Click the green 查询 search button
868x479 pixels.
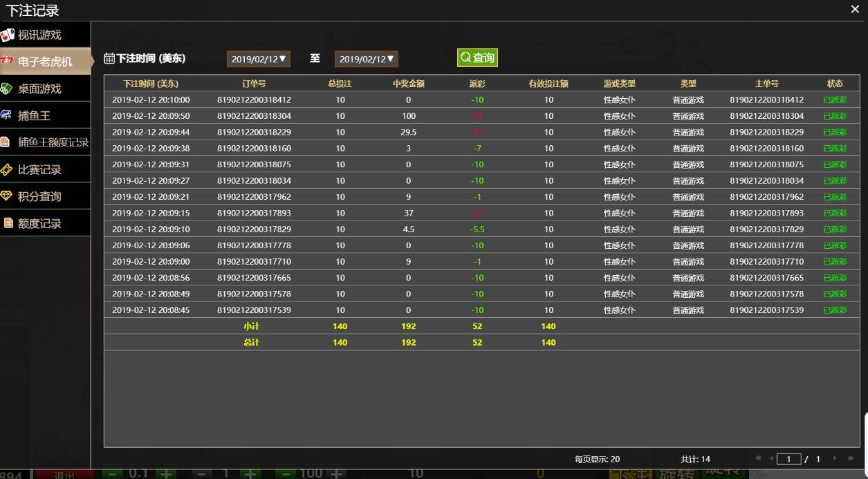click(x=477, y=57)
